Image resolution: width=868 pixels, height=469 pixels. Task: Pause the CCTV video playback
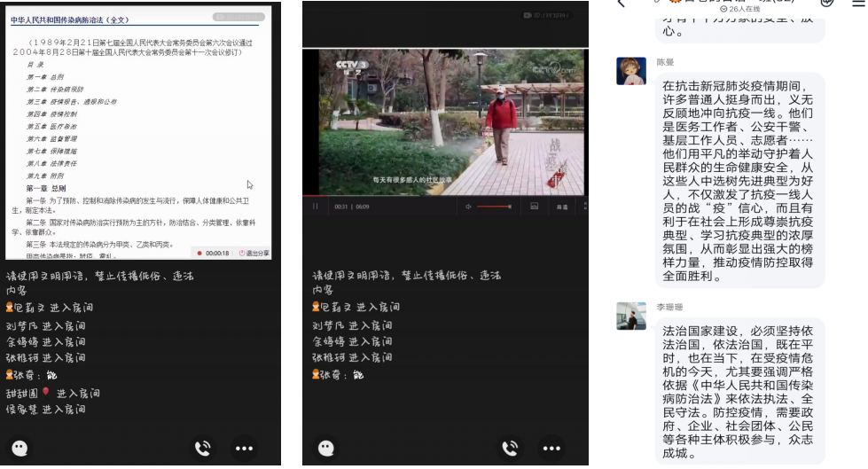[x=315, y=207]
